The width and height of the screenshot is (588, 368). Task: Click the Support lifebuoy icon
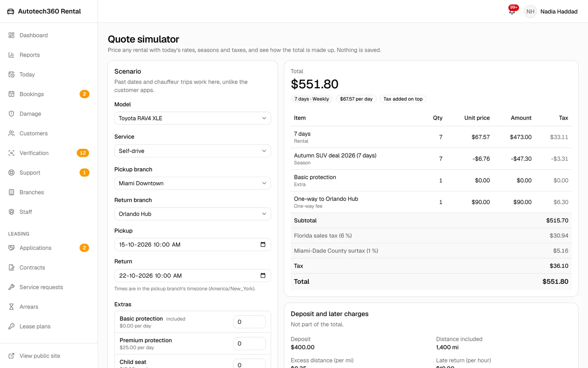[11, 173]
